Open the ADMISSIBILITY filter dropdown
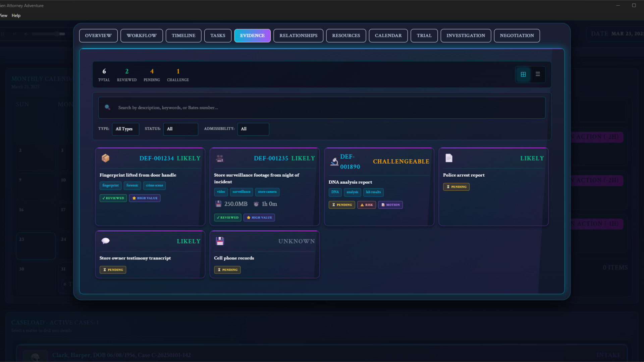644x362 pixels. tap(253, 129)
